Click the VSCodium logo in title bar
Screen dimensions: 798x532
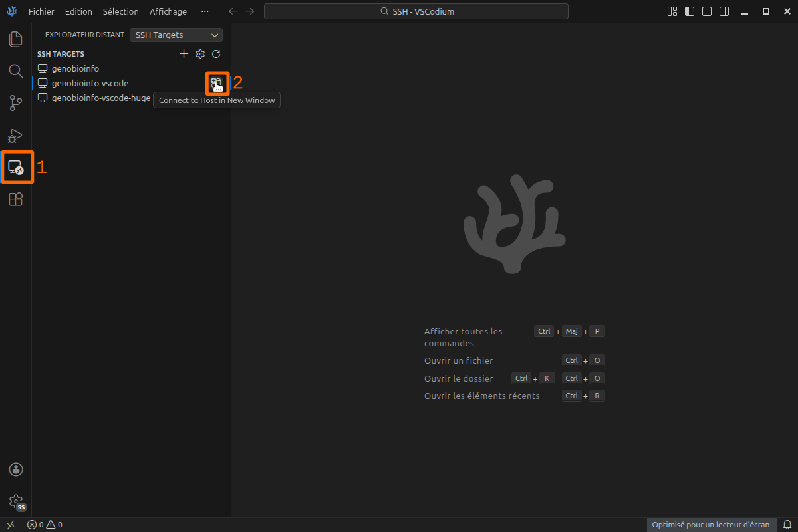coord(12,11)
